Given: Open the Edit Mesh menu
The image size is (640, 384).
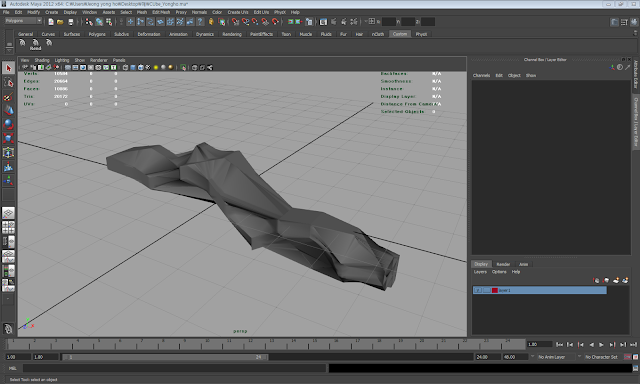Looking at the screenshot, I should (161, 12).
